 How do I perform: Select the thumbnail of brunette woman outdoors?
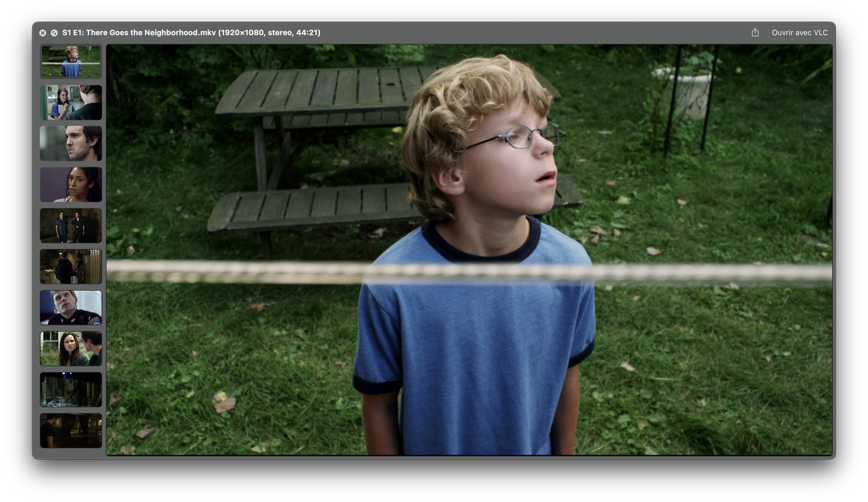pos(71,349)
